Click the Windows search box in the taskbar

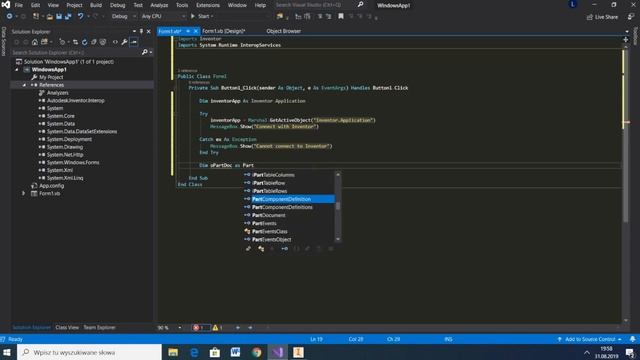click(x=90, y=352)
